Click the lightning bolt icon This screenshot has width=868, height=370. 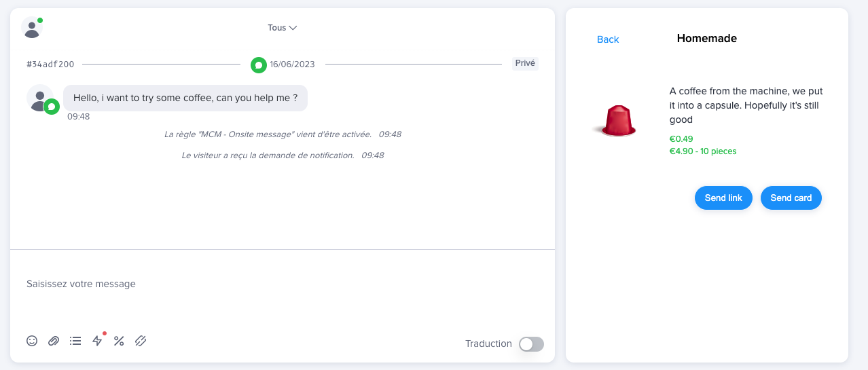97,341
